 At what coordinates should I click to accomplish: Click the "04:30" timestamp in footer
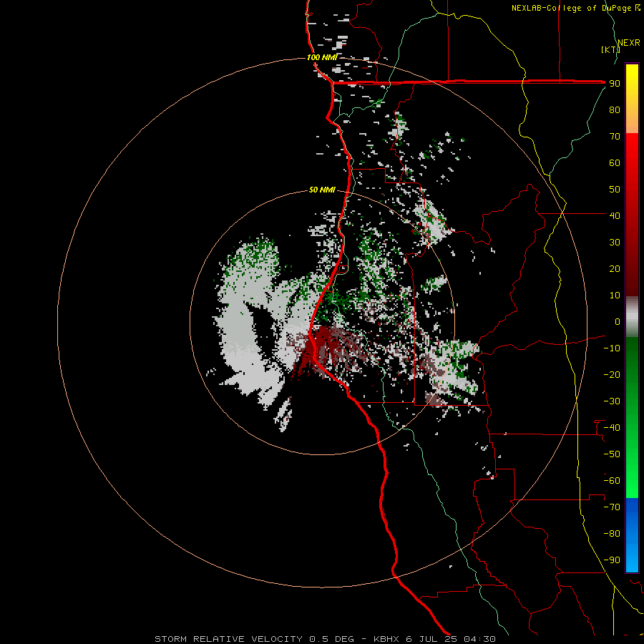click(479, 639)
